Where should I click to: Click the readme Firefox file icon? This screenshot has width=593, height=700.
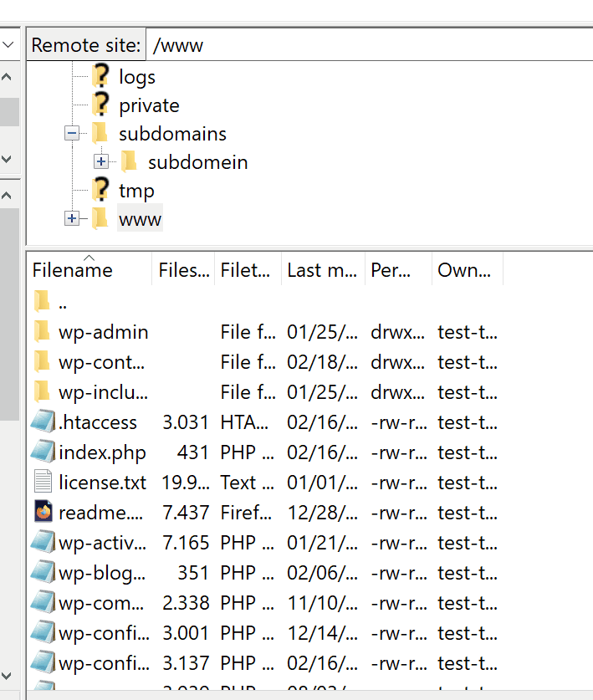coord(43,512)
